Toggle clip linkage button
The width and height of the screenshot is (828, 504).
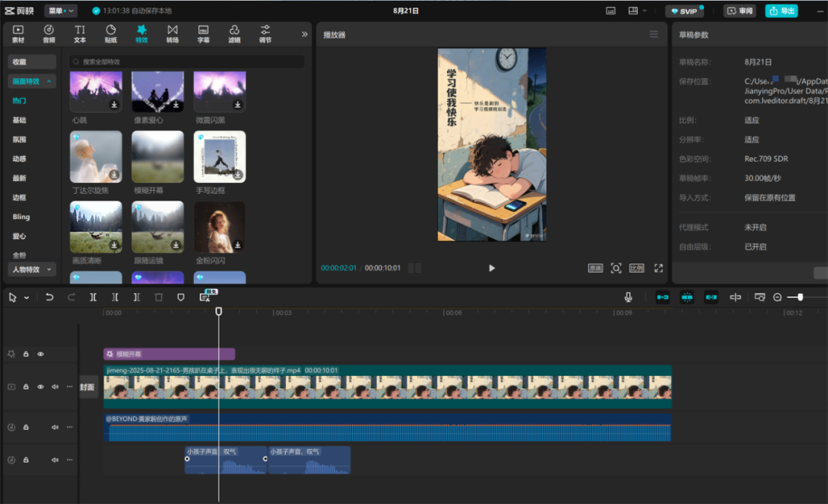711,297
